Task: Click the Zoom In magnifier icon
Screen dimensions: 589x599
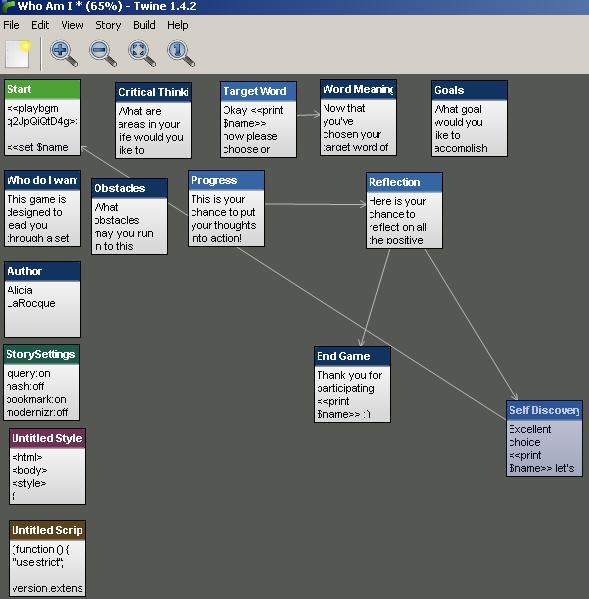Action: pyautogui.click(x=64, y=53)
